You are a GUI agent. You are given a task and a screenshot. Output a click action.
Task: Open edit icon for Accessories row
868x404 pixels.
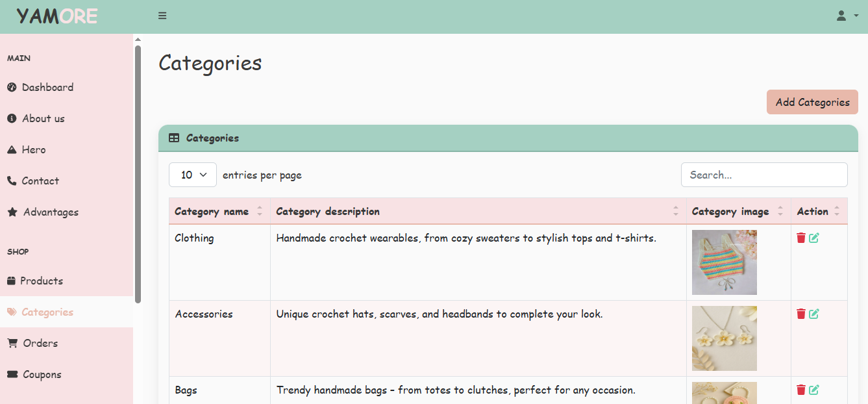click(814, 314)
